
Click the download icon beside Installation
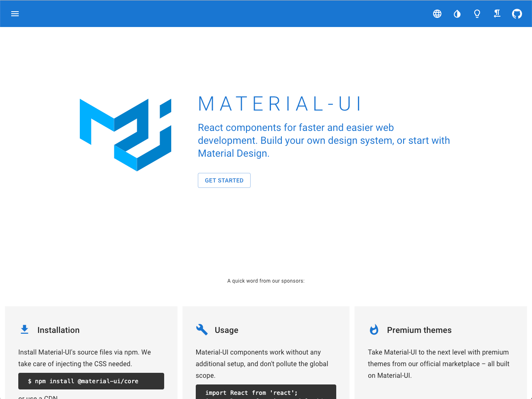24,330
